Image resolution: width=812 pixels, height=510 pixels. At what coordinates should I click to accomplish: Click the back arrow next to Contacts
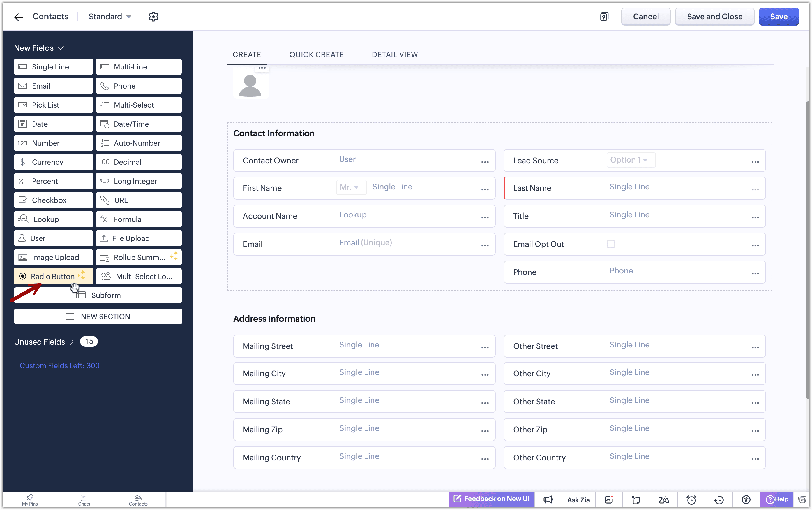click(19, 17)
